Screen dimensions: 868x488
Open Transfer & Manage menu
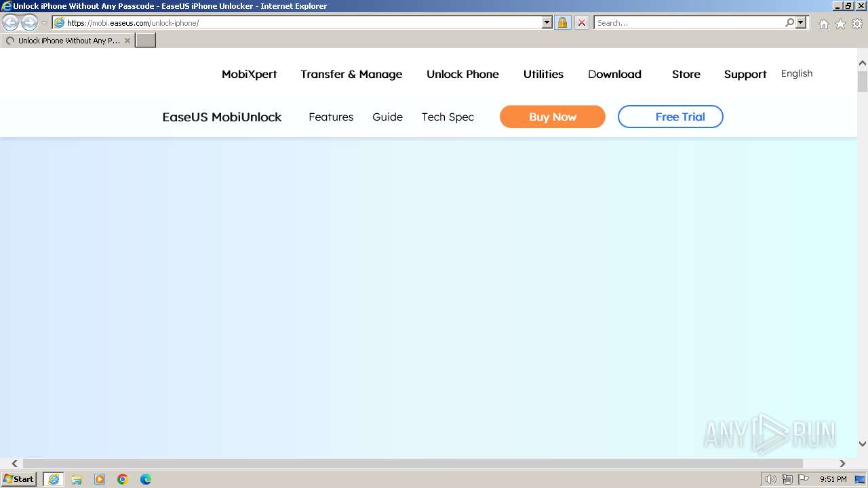tap(351, 75)
